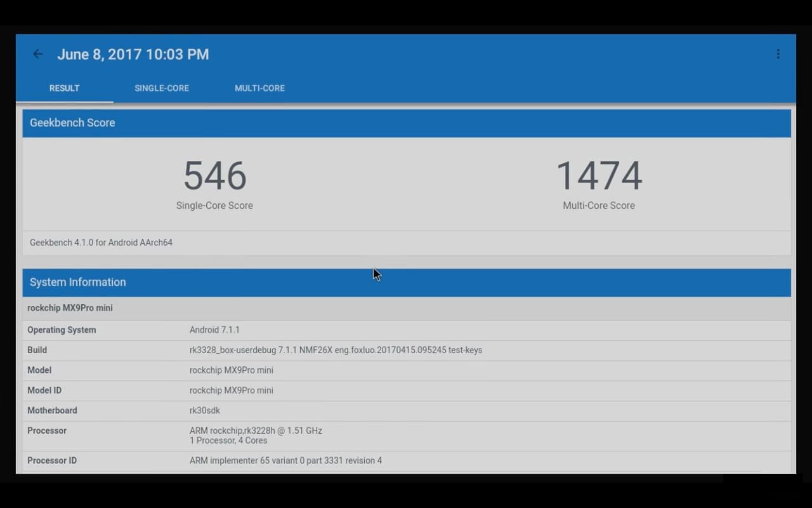Viewport: 812px width, 508px height.
Task: Click the June 8, 2017 title text
Action: pos(133,55)
